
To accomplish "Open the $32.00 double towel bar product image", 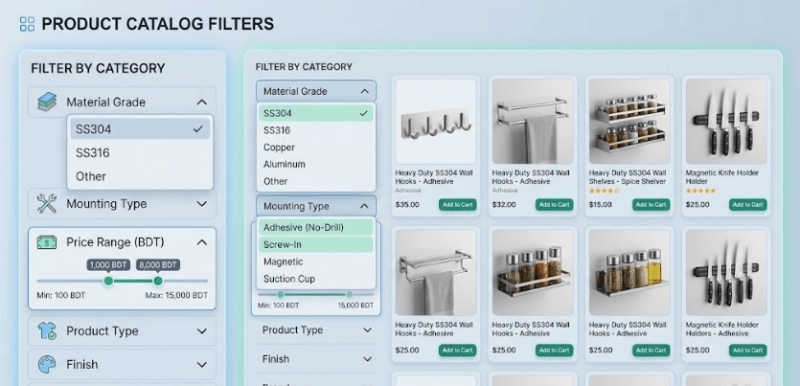I will point(533,121).
